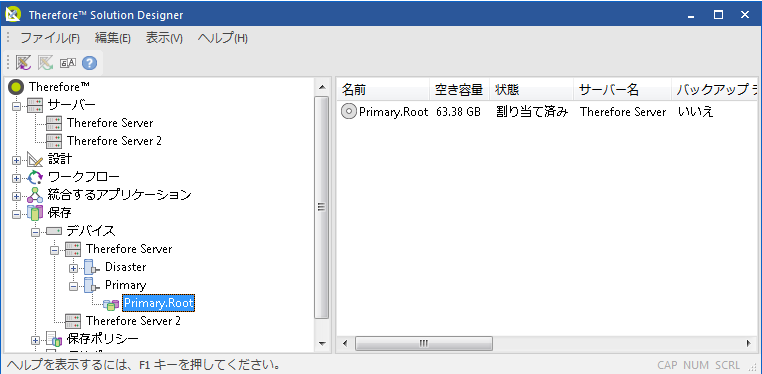Collapse the サーバー tree node
Image resolution: width=762 pixels, height=374 pixels.
pos(17,105)
